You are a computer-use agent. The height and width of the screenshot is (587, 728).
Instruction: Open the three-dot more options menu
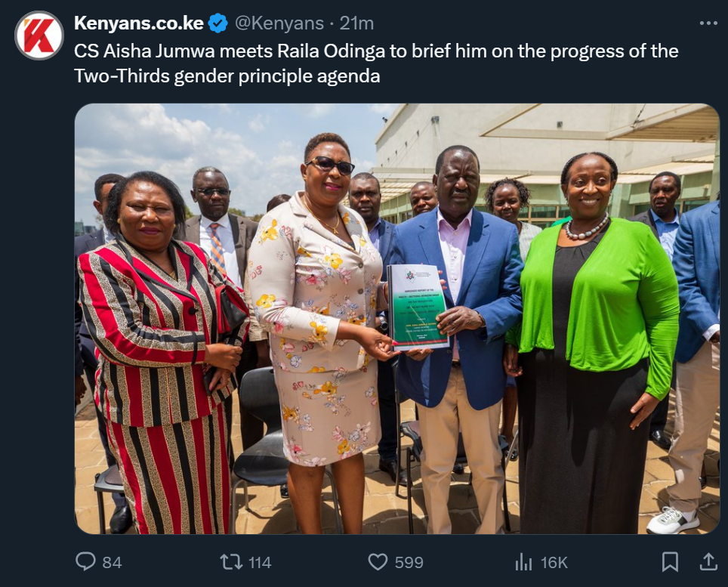click(708, 23)
